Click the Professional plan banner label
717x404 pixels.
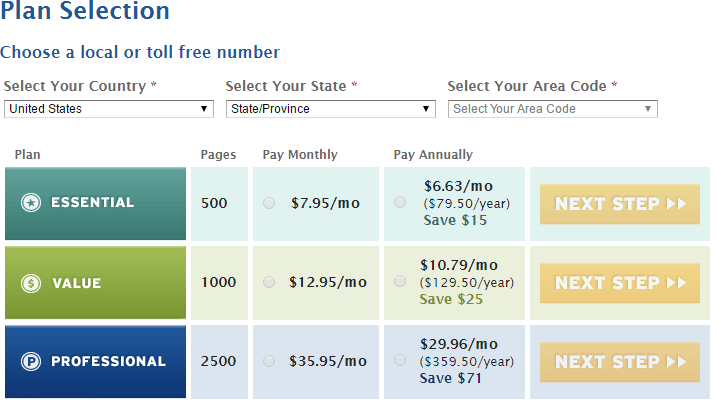108,361
